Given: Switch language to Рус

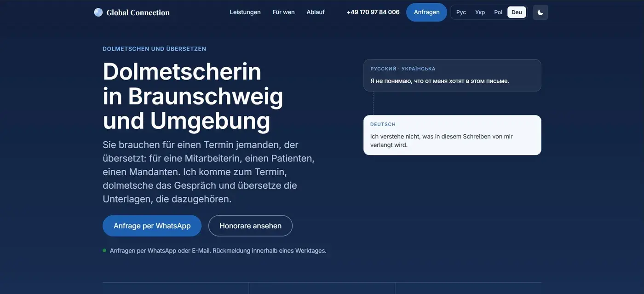Looking at the screenshot, I should point(461,12).
